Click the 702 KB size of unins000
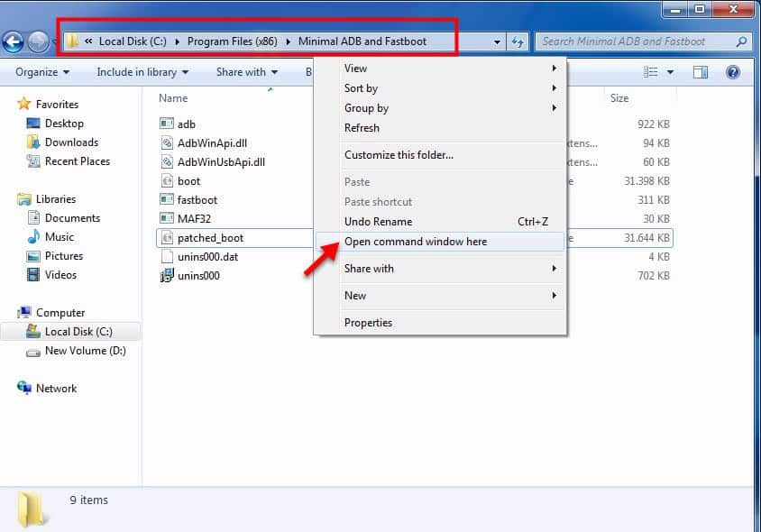Image resolution: width=761 pixels, height=532 pixels. point(654,276)
